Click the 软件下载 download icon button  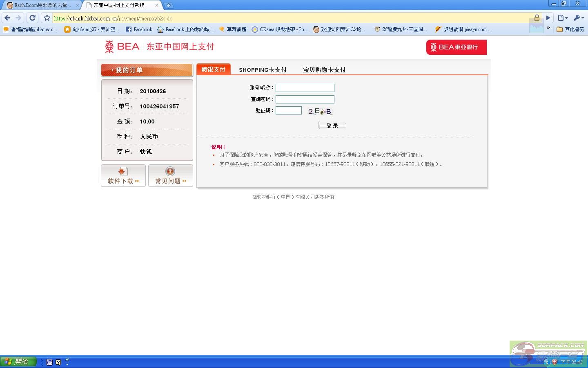click(123, 176)
